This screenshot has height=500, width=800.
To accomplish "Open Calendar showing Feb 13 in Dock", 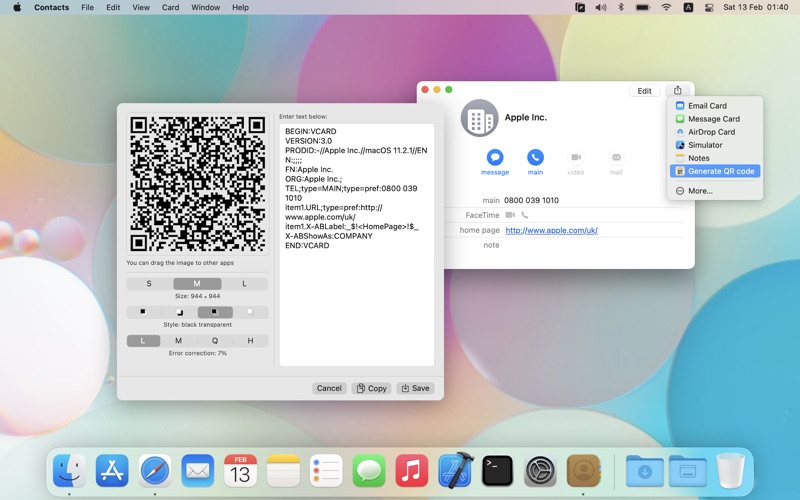I will pos(240,470).
